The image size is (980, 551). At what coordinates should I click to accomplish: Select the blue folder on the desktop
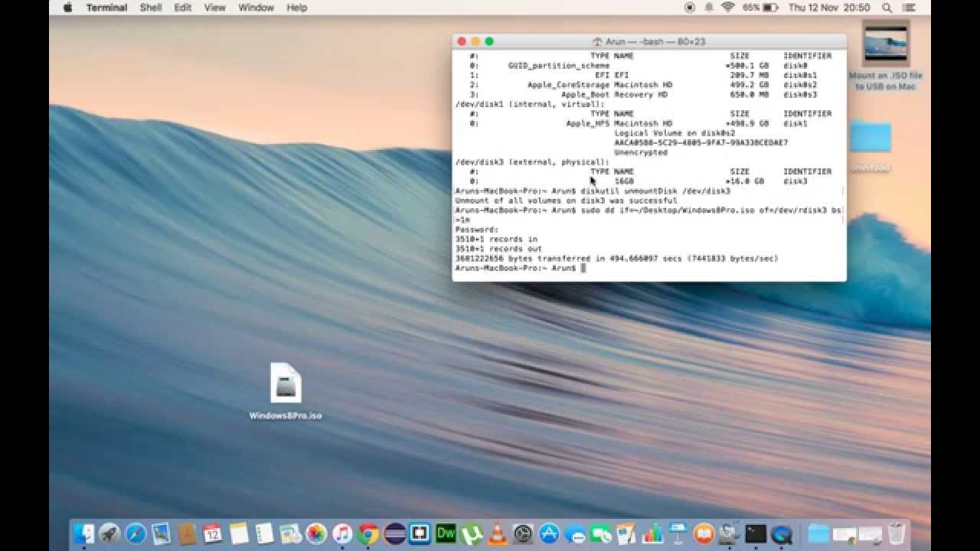(871, 136)
